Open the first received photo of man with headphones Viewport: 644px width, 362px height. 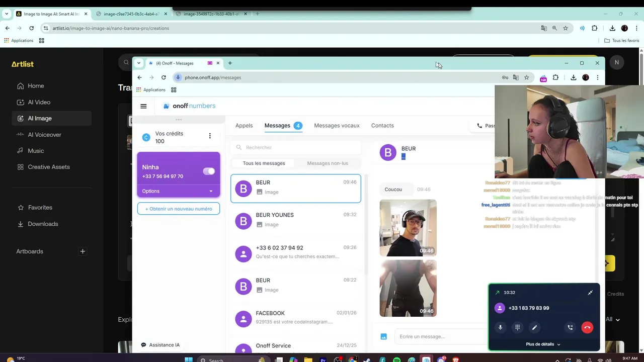(x=408, y=228)
